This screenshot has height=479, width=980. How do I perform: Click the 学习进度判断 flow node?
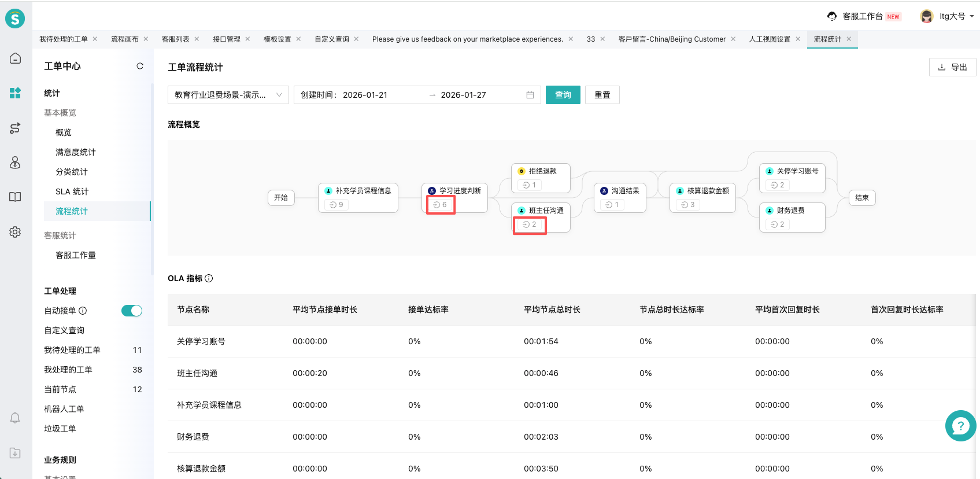[455, 191]
